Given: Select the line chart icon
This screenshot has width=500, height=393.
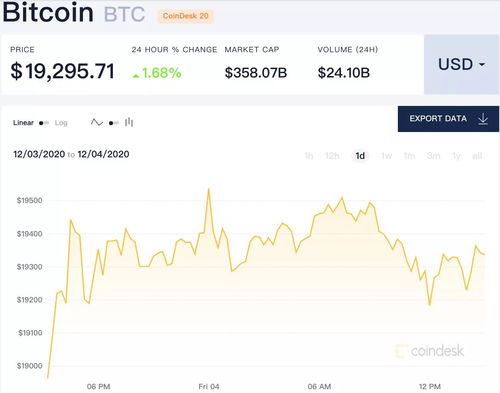Looking at the screenshot, I should [x=97, y=123].
